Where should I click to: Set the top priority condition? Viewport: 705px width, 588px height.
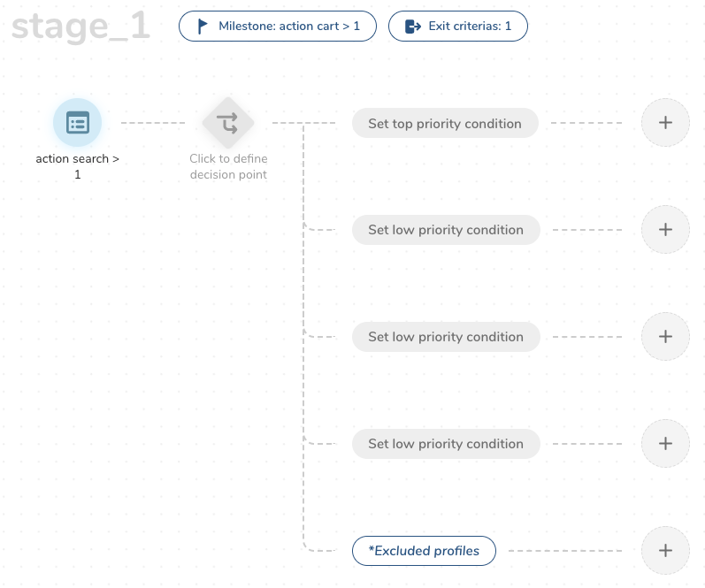tap(445, 124)
